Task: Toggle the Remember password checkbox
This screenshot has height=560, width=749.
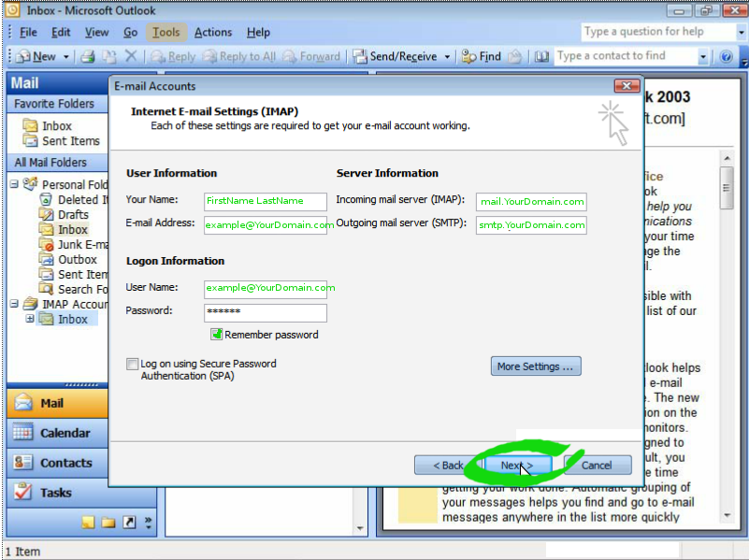Action: click(x=216, y=334)
